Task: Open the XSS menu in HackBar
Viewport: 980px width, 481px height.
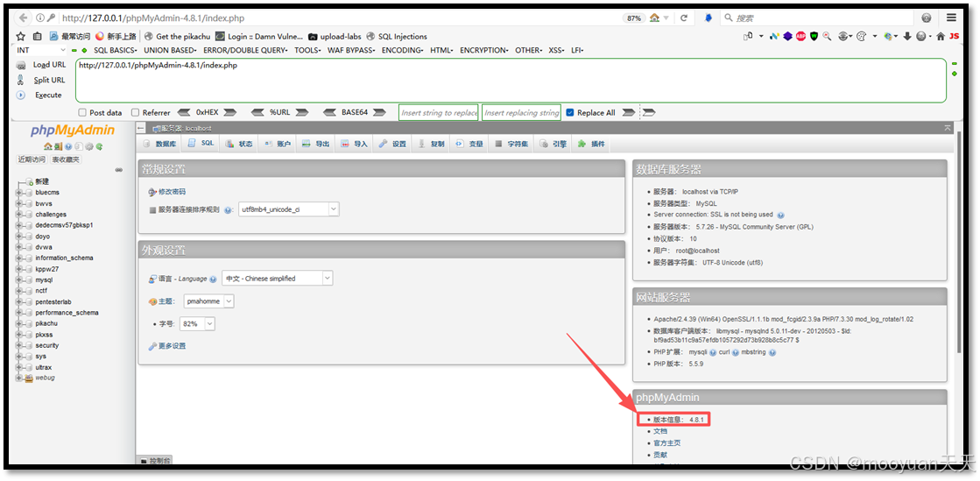Action: (x=556, y=50)
